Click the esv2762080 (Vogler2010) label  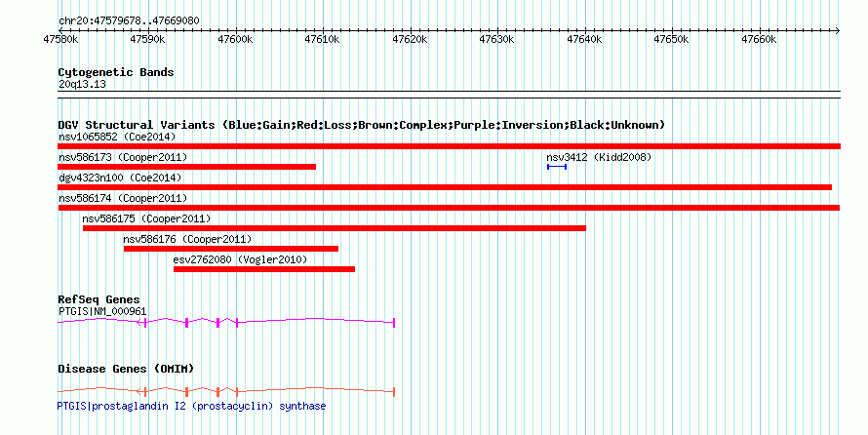[240, 259]
